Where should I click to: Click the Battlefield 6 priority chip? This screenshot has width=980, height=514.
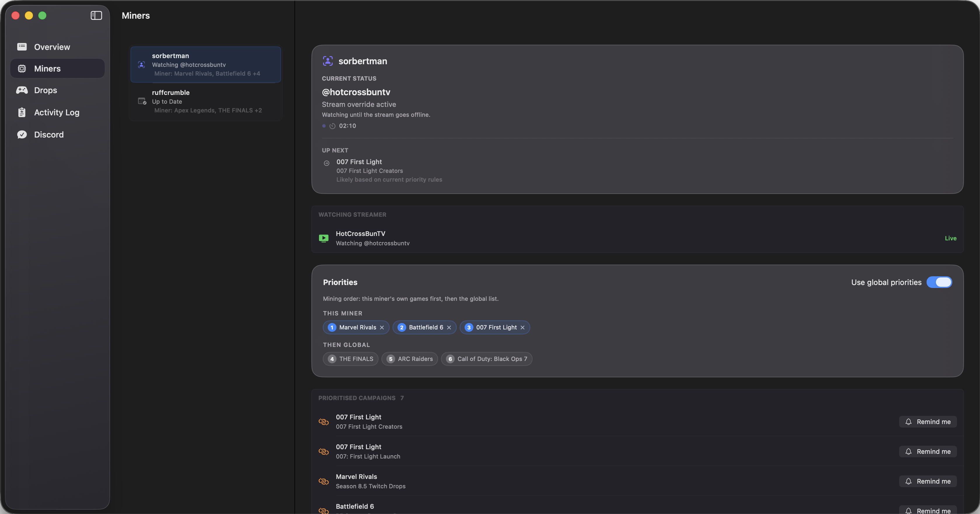coord(424,327)
